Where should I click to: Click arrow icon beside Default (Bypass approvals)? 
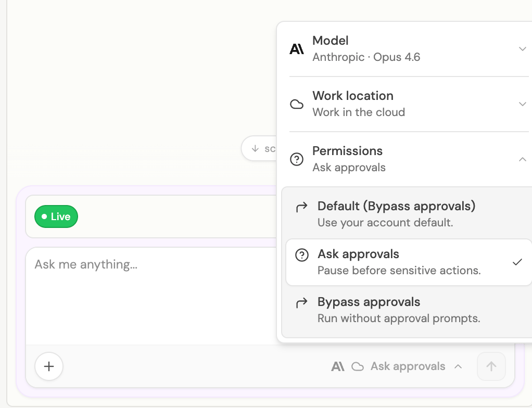point(301,207)
